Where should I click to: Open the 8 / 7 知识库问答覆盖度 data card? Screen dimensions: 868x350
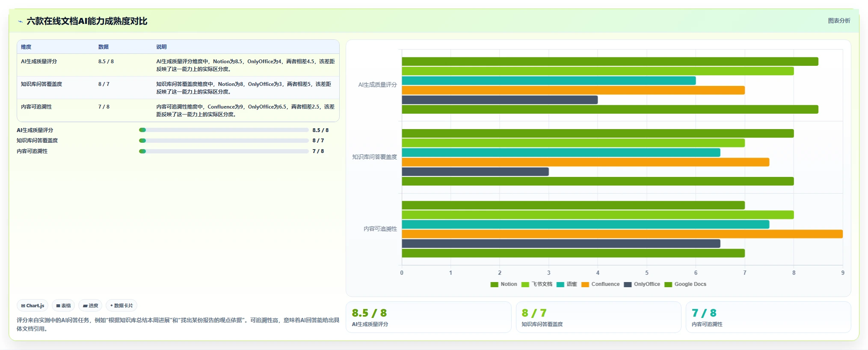[x=598, y=317]
